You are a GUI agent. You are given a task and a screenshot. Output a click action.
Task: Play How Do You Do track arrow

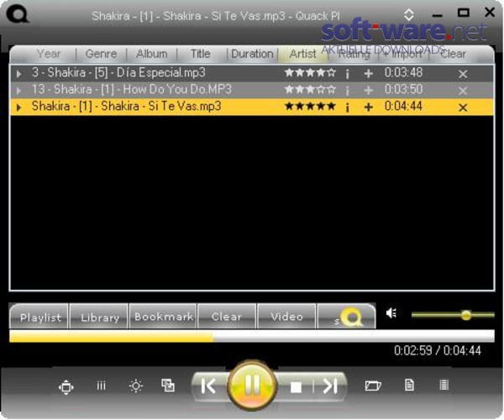tap(18, 91)
